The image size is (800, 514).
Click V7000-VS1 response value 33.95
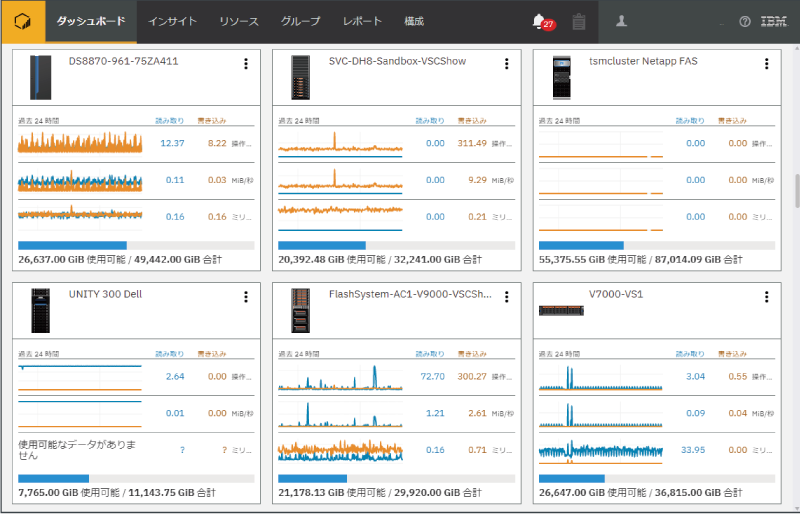(693, 450)
